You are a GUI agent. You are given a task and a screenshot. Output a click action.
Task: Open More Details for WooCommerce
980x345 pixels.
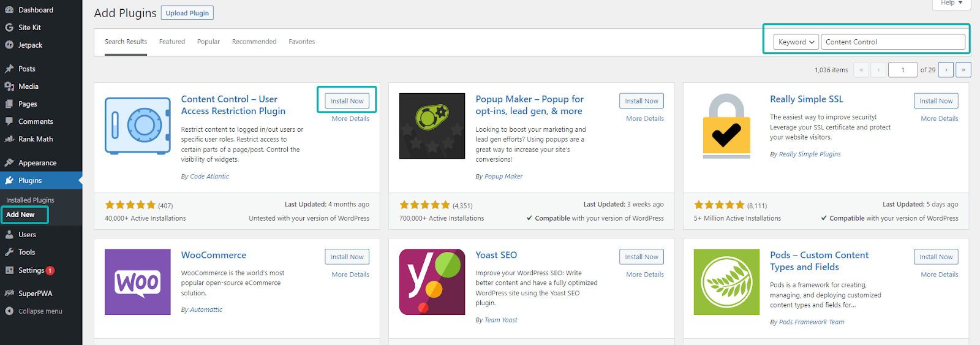pyautogui.click(x=350, y=275)
